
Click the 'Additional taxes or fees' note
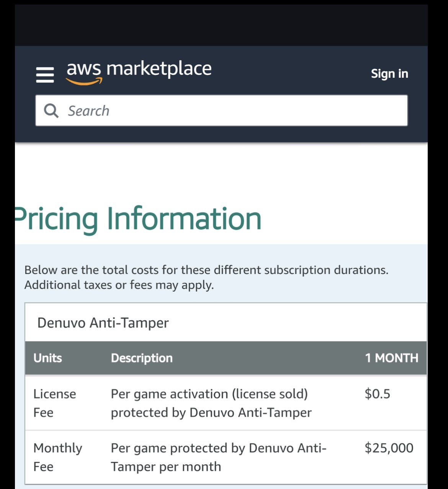click(119, 285)
